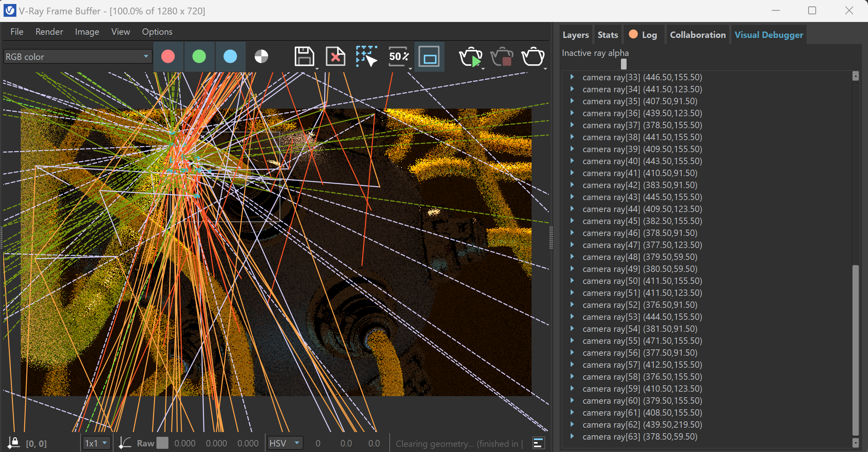Click the curve icon next to Raw
The image size is (868, 452).
pyautogui.click(x=125, y=443)
